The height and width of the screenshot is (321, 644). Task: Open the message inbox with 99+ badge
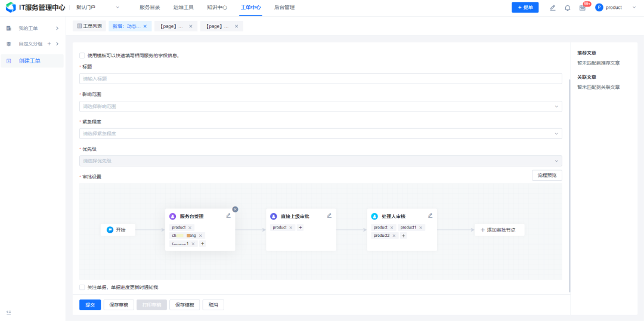click(x=583, y=7)
